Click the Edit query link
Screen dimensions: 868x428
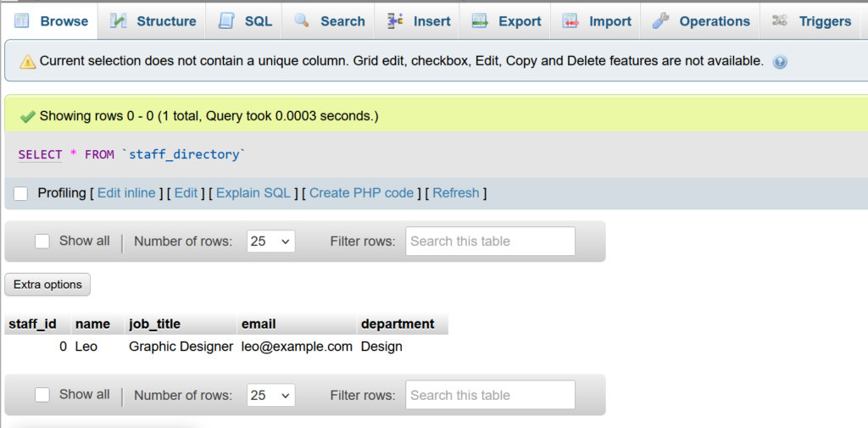click(186, 193)
